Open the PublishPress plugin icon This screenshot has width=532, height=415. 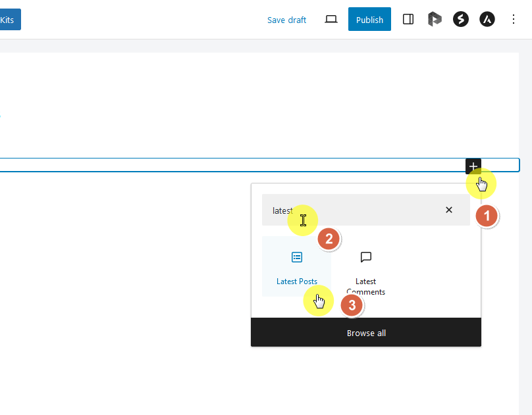pos(435,19)
